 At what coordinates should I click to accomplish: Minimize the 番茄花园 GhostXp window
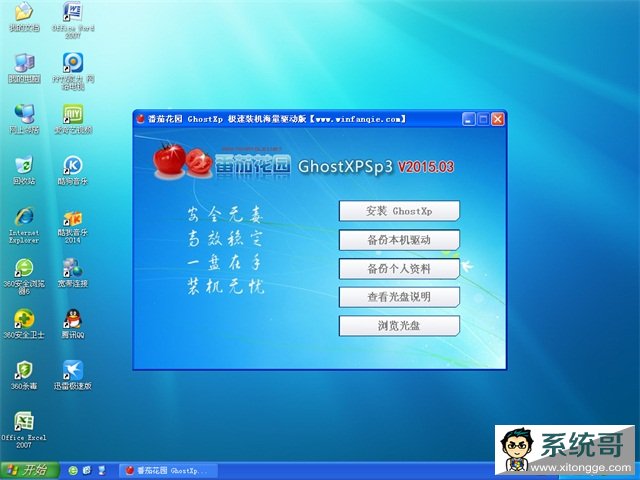coord(469,119)
